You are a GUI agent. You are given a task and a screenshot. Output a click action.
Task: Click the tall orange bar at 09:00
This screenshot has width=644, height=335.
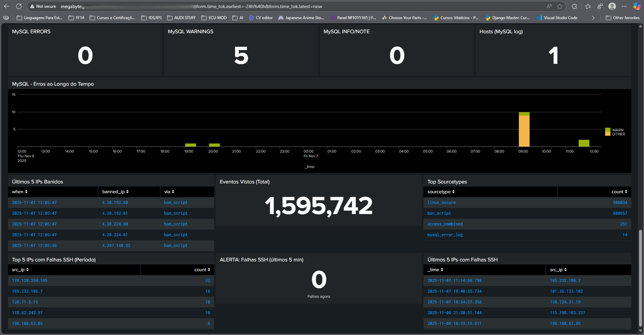[524, 131]
